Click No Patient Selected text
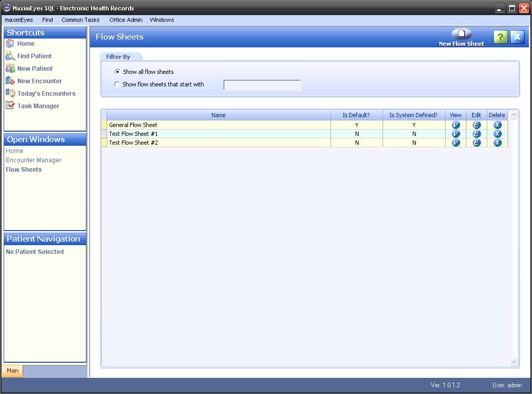 pyautogui.click(x=34, y=252)
